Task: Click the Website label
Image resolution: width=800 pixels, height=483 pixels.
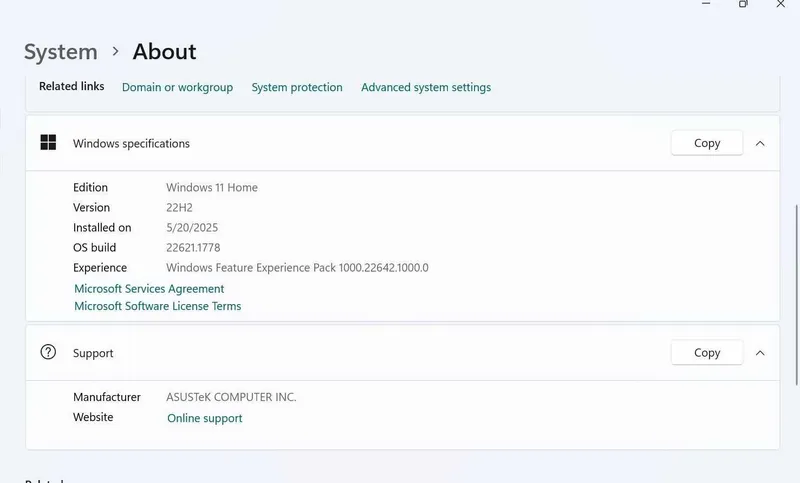Action: (93, 417)
